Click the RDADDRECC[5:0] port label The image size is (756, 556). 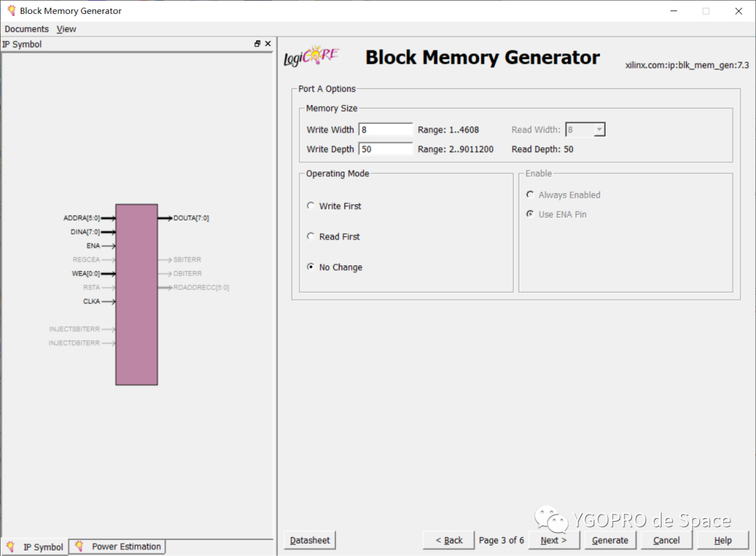tap(201, 287)
